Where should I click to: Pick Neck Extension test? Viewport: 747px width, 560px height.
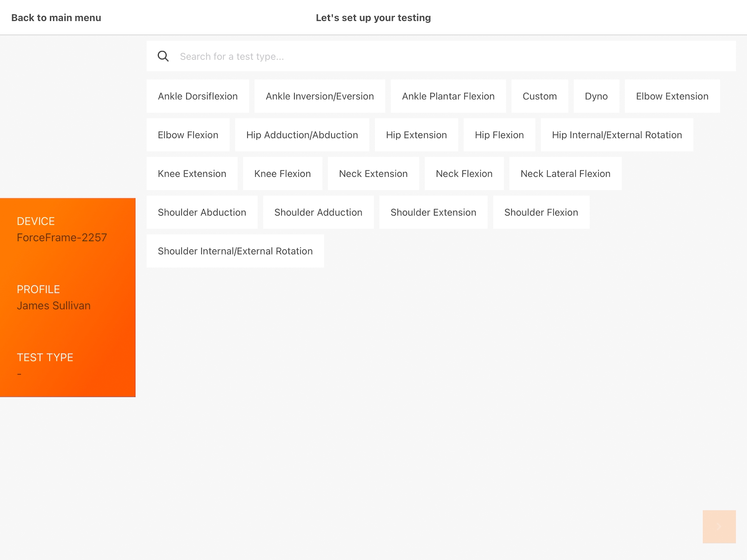click(x=373, y=173)
